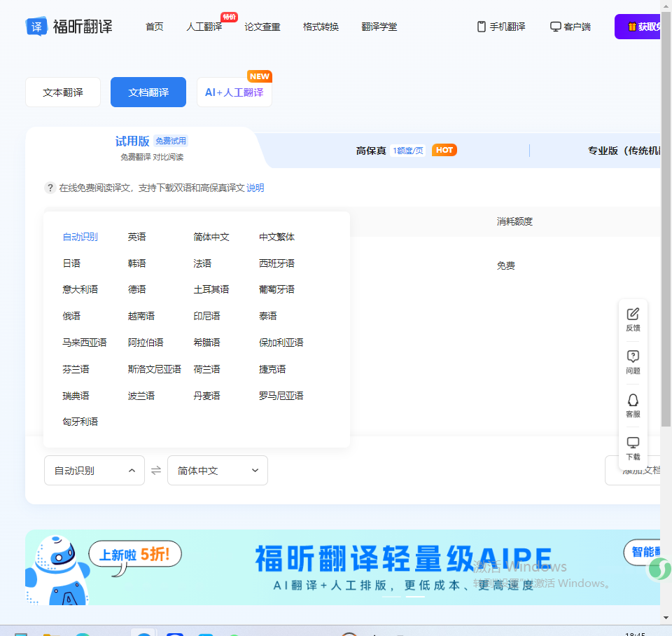Choose 泰语 in language list
Image resolution: width=672 pixels, height=636 pixels.
(268, 316)
